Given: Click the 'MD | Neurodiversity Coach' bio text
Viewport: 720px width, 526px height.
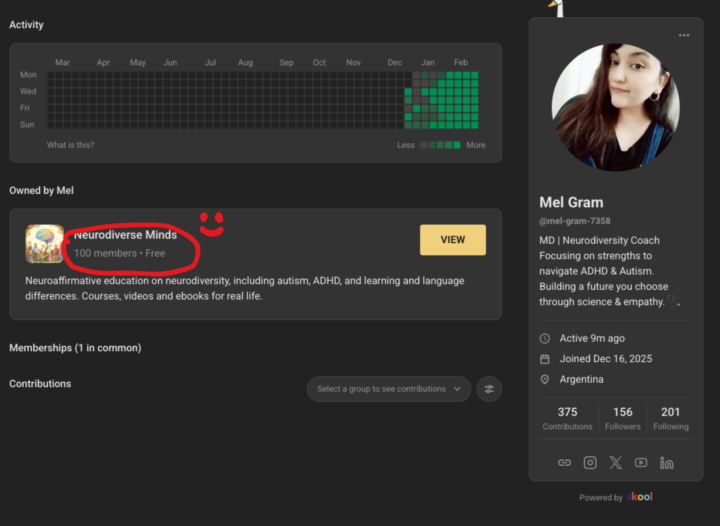Looking at the screenshot, I should (x=599, y=241).
